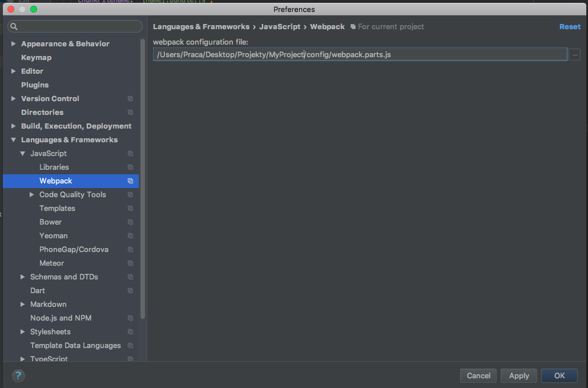Click the project-level icon beside Version Control
Screen dimensions: 588x388
(x=130, y=99)
